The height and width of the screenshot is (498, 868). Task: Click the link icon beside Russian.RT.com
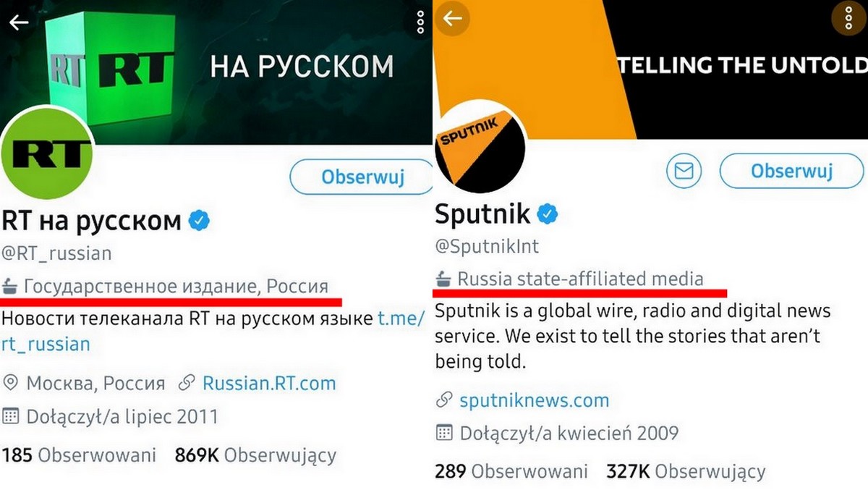tap(188, 383)
